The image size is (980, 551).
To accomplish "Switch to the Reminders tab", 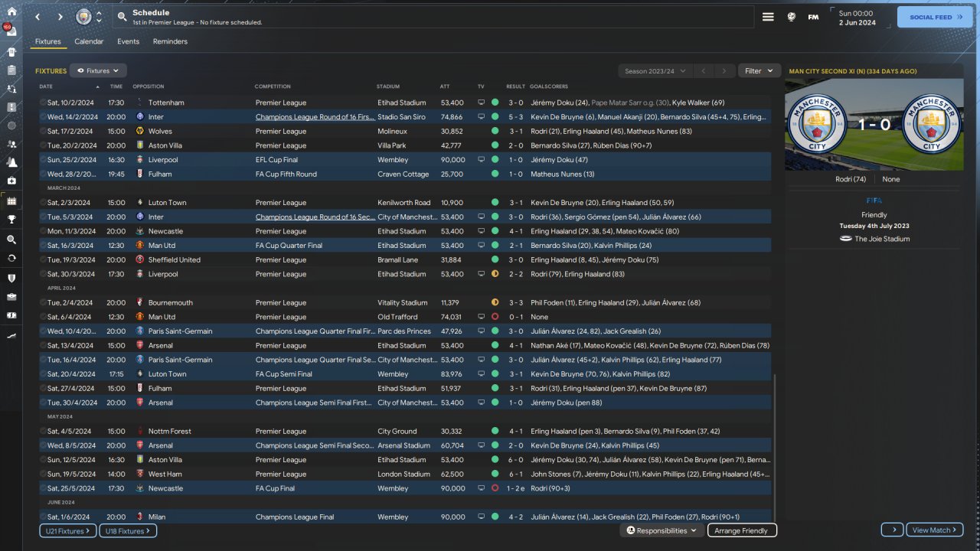I will click(x=170, y=41).
